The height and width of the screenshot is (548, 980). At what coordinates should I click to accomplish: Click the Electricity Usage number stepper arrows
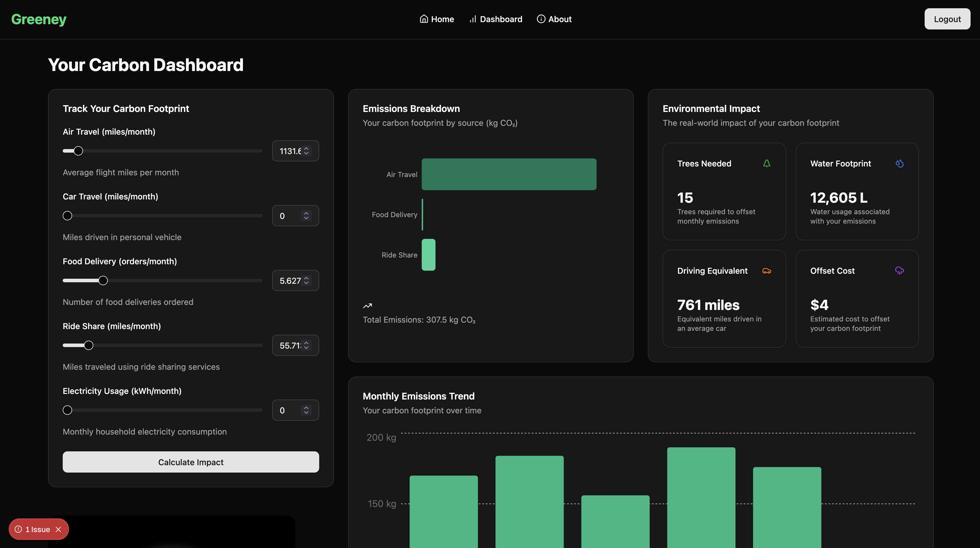coord(306,410)
